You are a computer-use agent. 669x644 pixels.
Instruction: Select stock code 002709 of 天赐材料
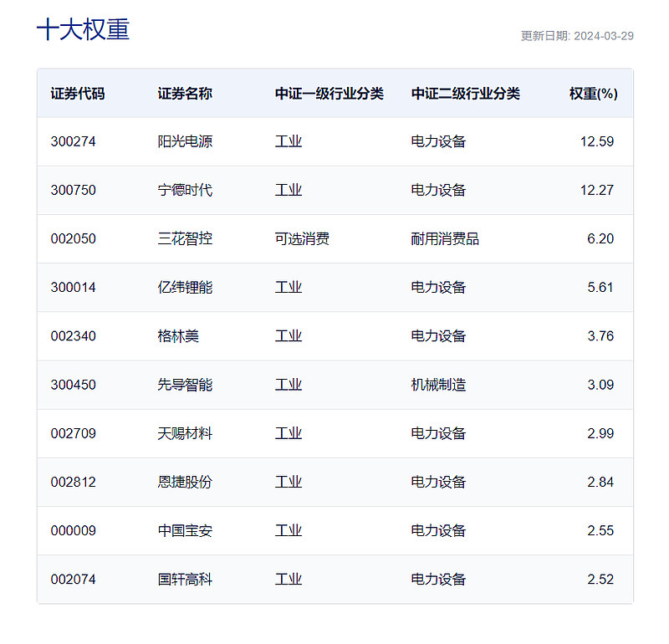71,433
